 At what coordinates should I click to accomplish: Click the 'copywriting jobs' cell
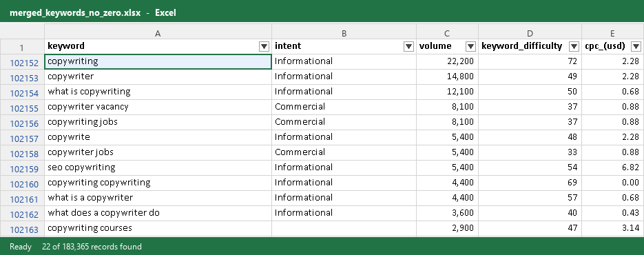[158, 123]
